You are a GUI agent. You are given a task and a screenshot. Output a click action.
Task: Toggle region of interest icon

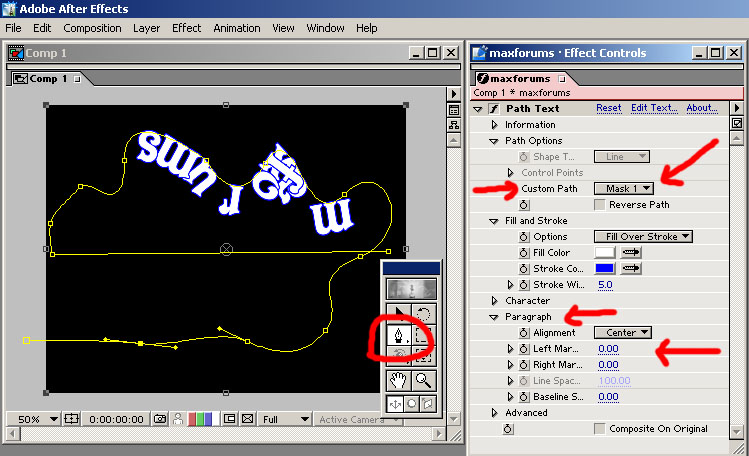coord(230,419)
